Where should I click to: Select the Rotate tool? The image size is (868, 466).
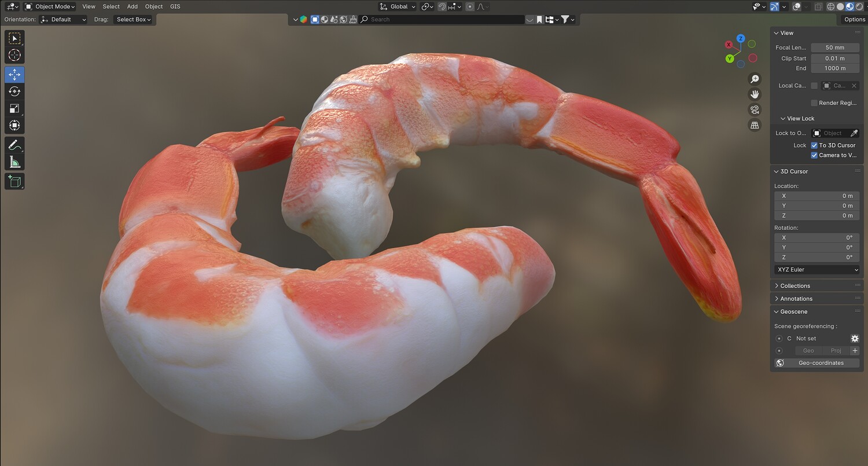click(x=14, y=91)
